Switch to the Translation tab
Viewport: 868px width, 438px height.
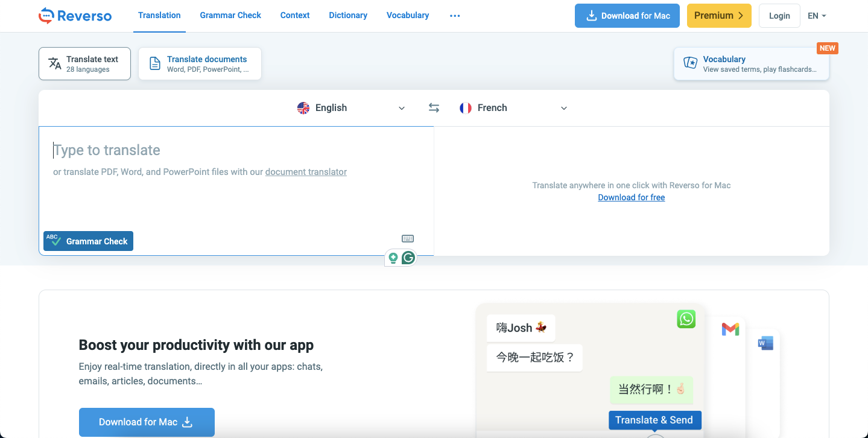[159, 15]
